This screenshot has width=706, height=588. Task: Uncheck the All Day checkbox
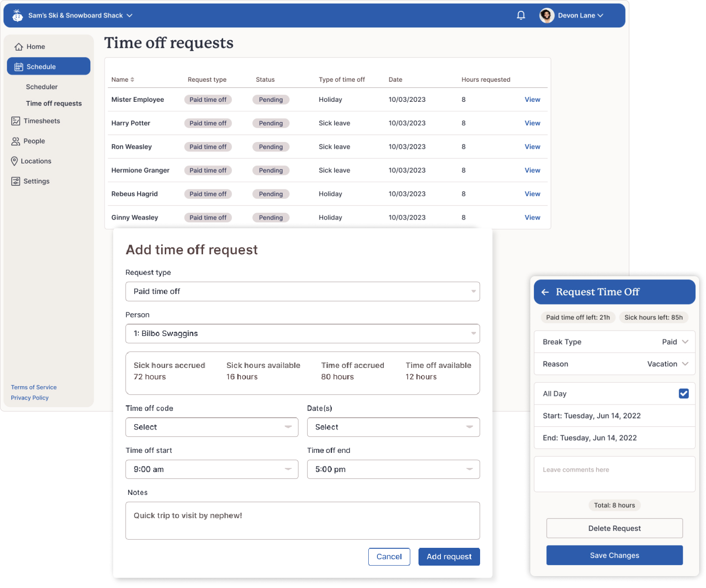pyautogui.click(x=683, y=393)
